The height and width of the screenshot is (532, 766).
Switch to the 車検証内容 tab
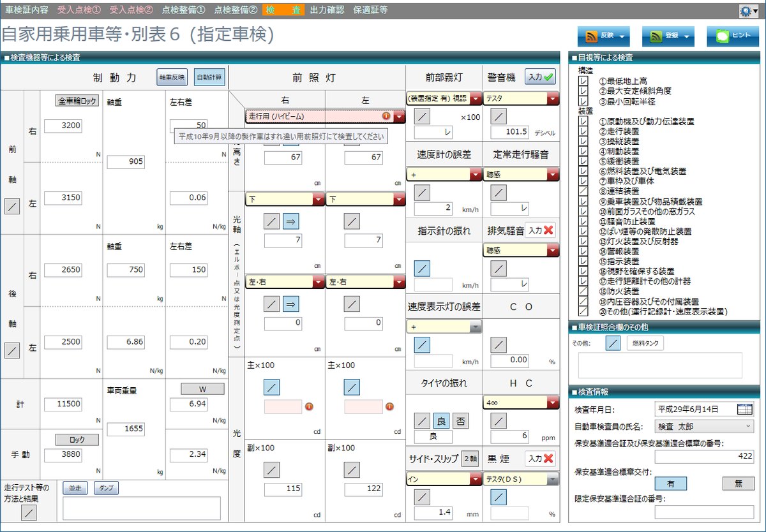26,10
